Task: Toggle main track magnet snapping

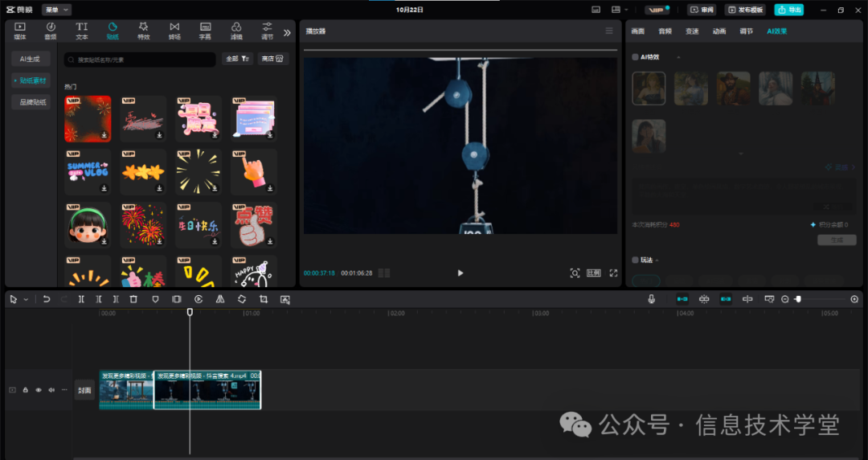Action: click(682, 299)
